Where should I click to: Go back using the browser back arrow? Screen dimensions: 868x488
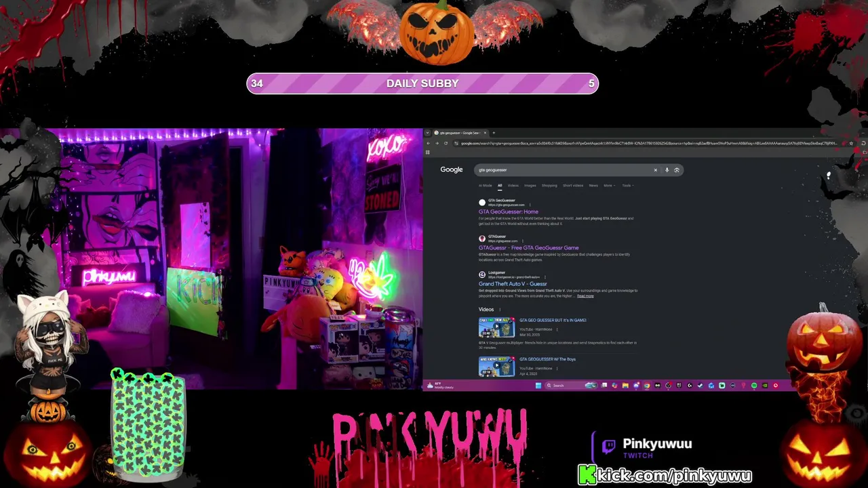428,143
